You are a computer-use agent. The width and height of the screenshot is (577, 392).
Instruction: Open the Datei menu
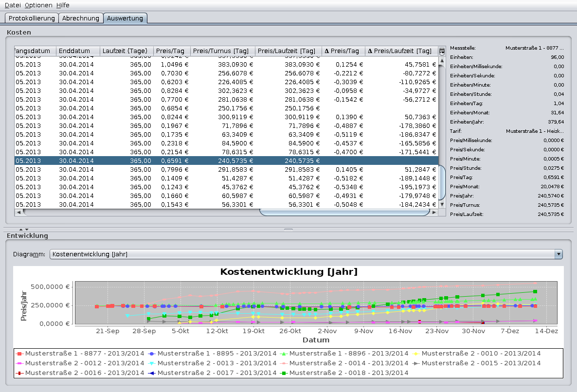(13, 5)
